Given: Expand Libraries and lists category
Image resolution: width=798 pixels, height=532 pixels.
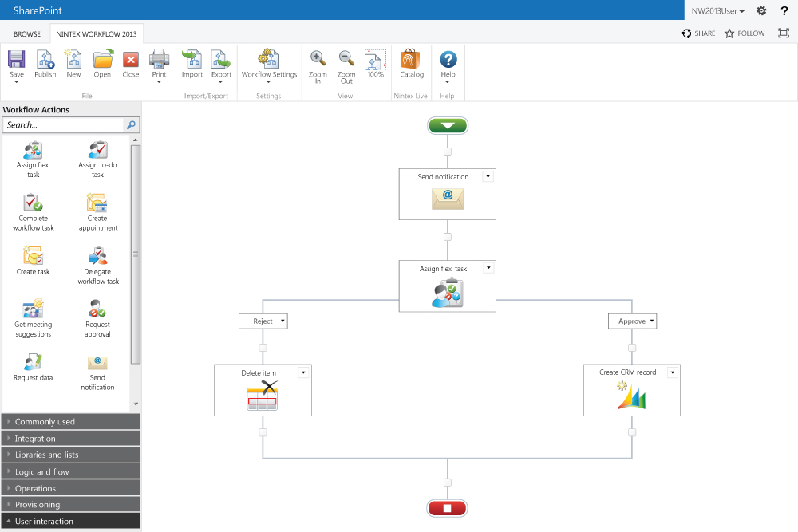Looking at the screenshot, I should click(x=71, y=455).
